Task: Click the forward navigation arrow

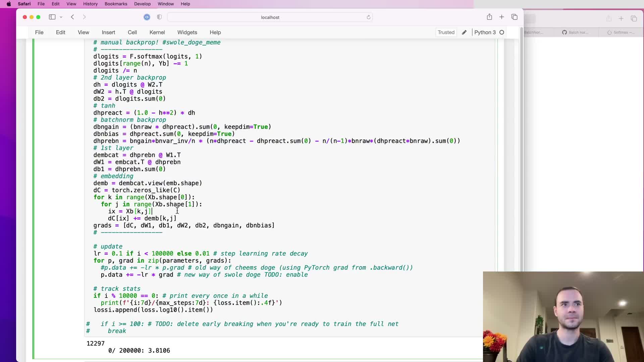Action: [x=84, y=17]
